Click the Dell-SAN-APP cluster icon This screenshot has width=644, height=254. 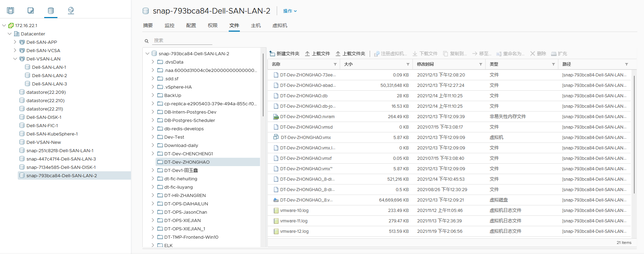[x=22, y=42]
